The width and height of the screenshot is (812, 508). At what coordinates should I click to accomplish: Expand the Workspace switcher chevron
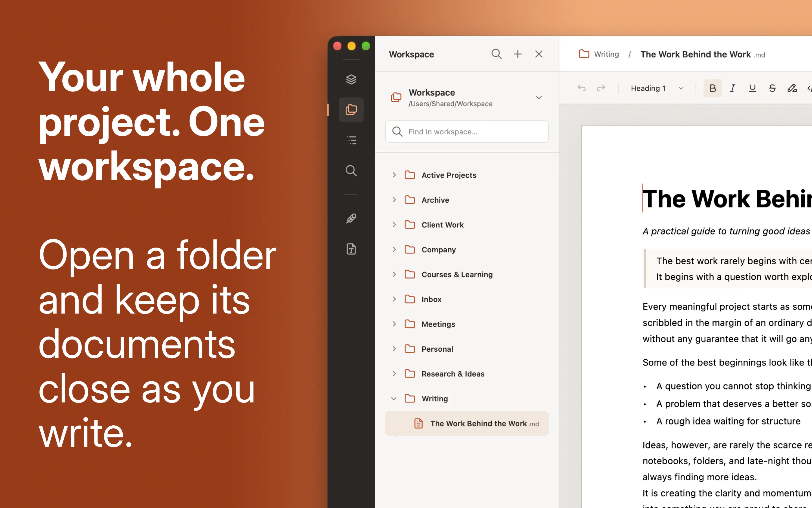click(539, 97)
